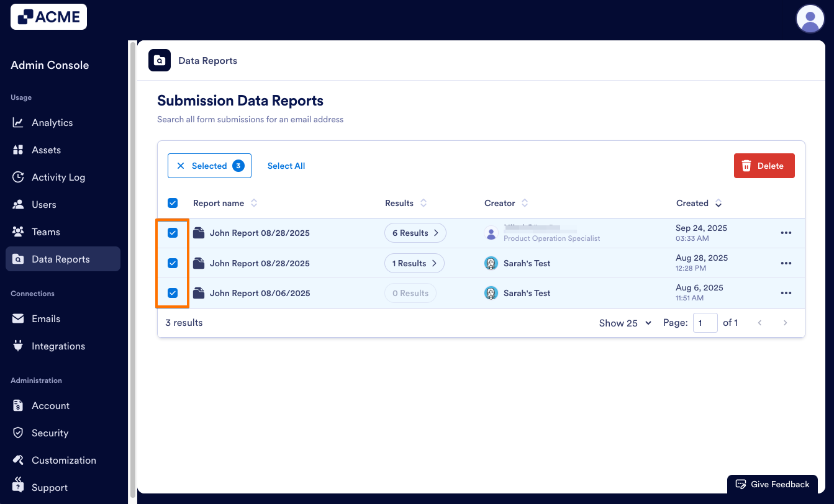Uncheck the report with 1 Results
Viewport: 834px width, 504px height.
pos(173,263)
